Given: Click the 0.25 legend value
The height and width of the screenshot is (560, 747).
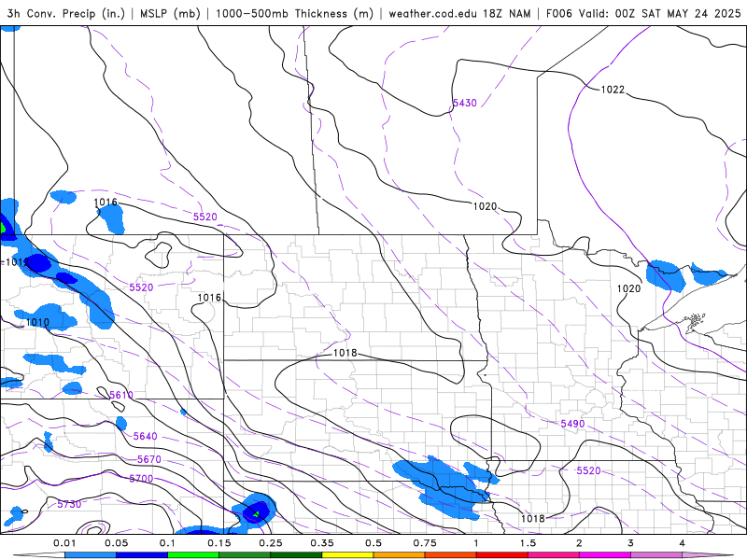Looking at the screenshot, I should [x=271, y=543].
